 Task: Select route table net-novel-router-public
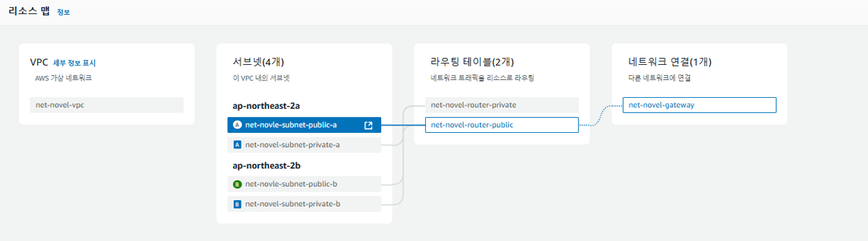tap(502, 125)
